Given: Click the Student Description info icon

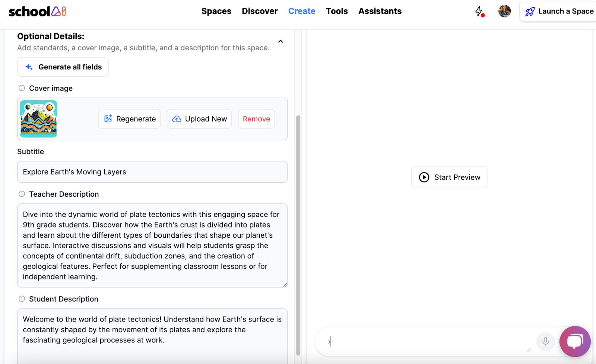Looking at the screenshot, I should [x=22, y=299].
